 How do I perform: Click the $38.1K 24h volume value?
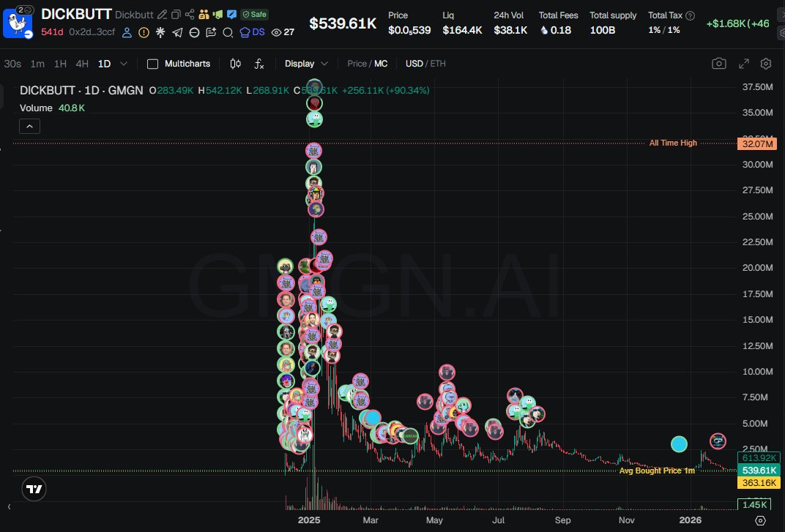tap(510, 30)
